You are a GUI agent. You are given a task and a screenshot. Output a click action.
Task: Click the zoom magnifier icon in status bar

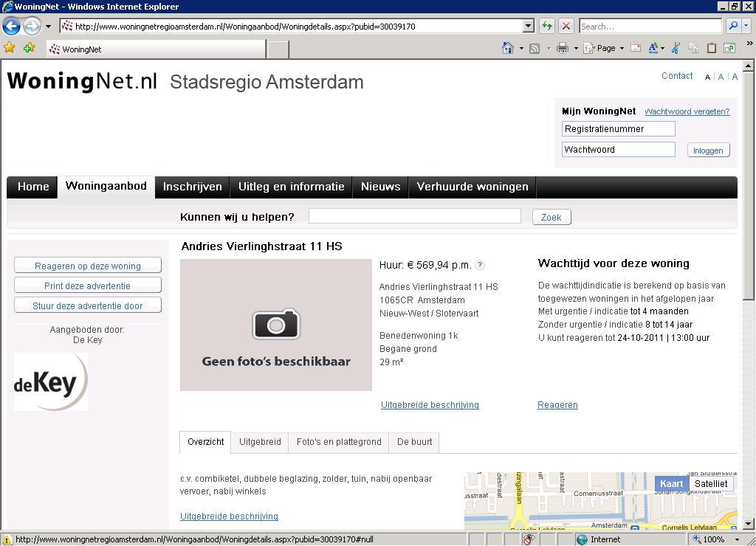[x=697, y=539]
